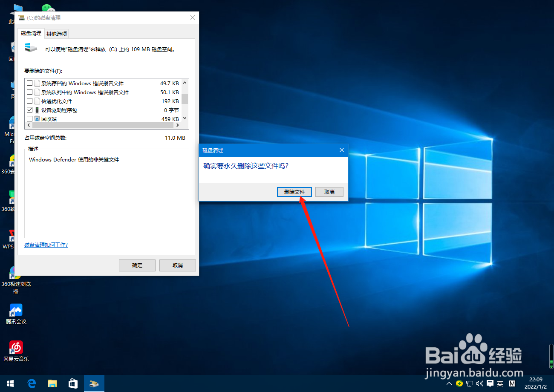The image size is (554, 392).
Task: Click the 11.0 MB total disk space value
Action: tap(175, 138)
